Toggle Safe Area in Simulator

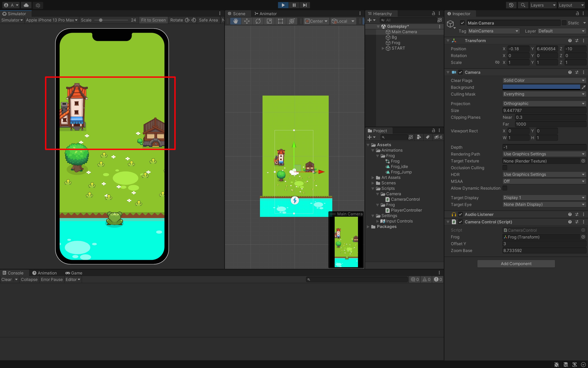[x=208, y=20]
